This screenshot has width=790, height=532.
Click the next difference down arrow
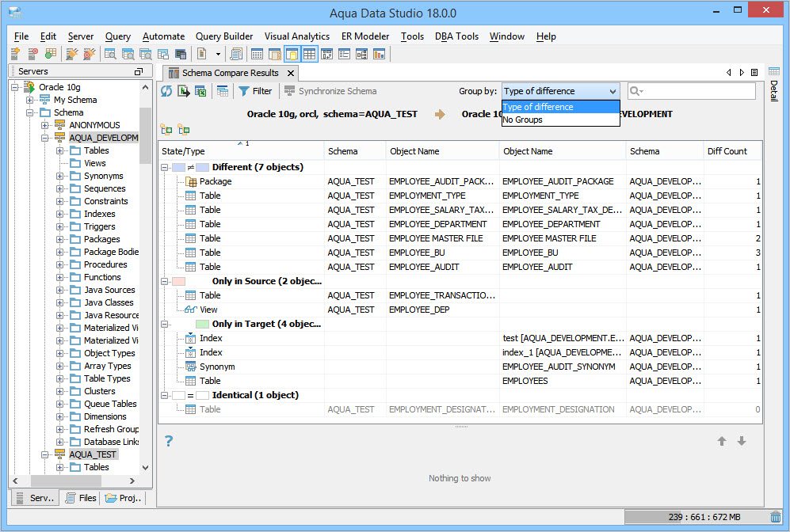tap(742, 442)
